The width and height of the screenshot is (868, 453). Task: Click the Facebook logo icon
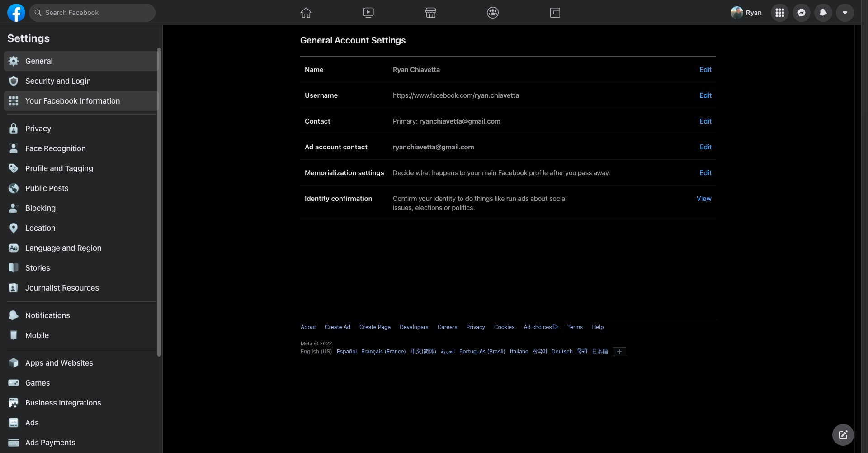pos(16,13)
